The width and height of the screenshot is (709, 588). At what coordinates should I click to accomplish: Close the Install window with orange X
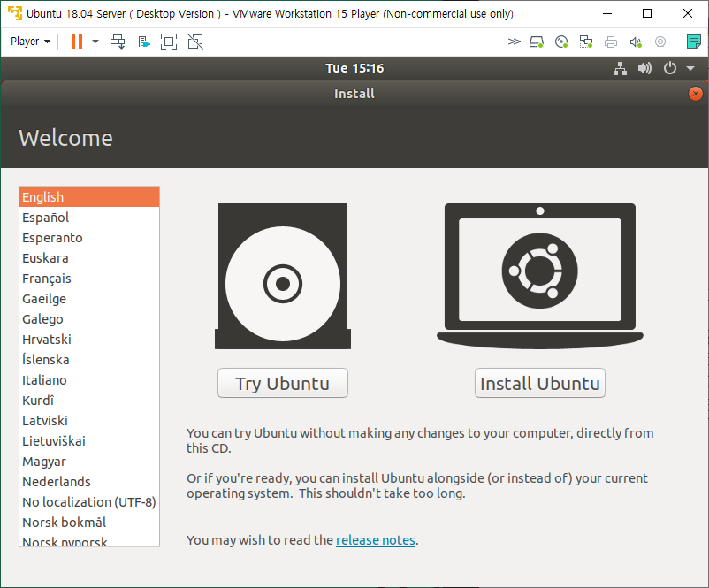(x=696, y=94)
